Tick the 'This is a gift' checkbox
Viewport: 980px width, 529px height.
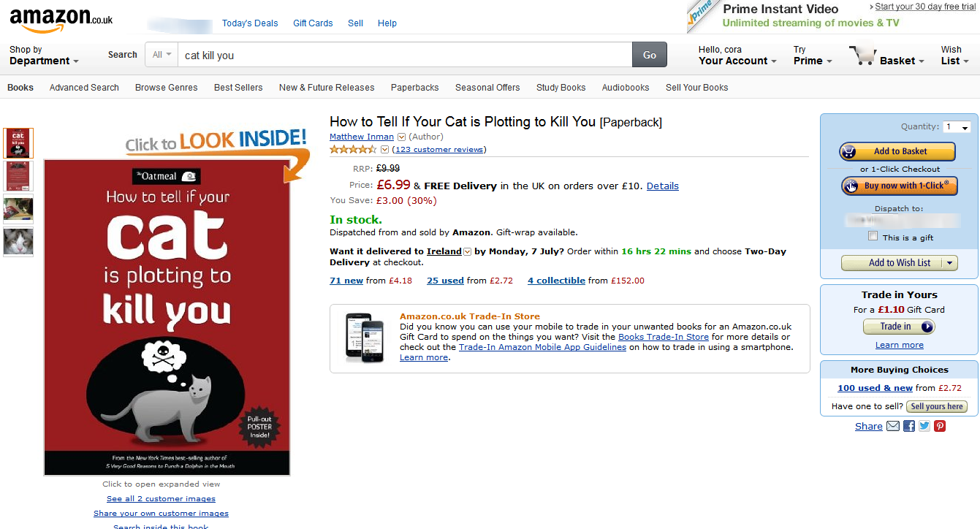point(873,236)
